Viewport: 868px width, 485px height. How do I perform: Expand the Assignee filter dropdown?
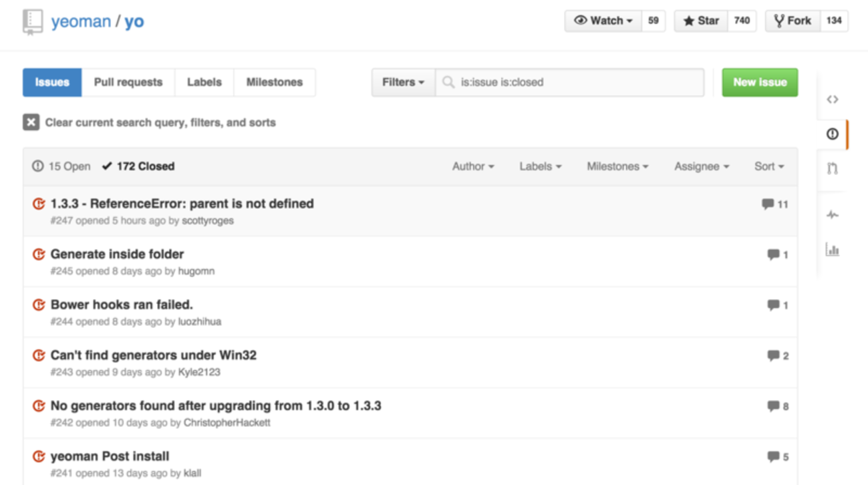click(702, 166)
